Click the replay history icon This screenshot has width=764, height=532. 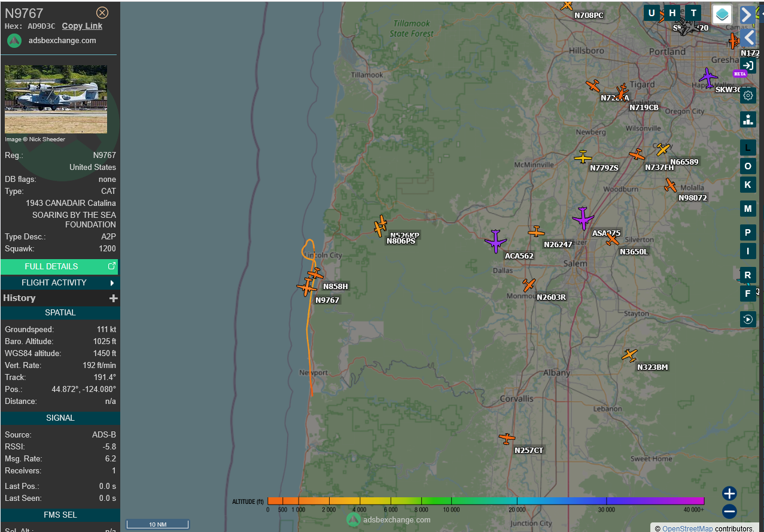click(x=748, y=319)
